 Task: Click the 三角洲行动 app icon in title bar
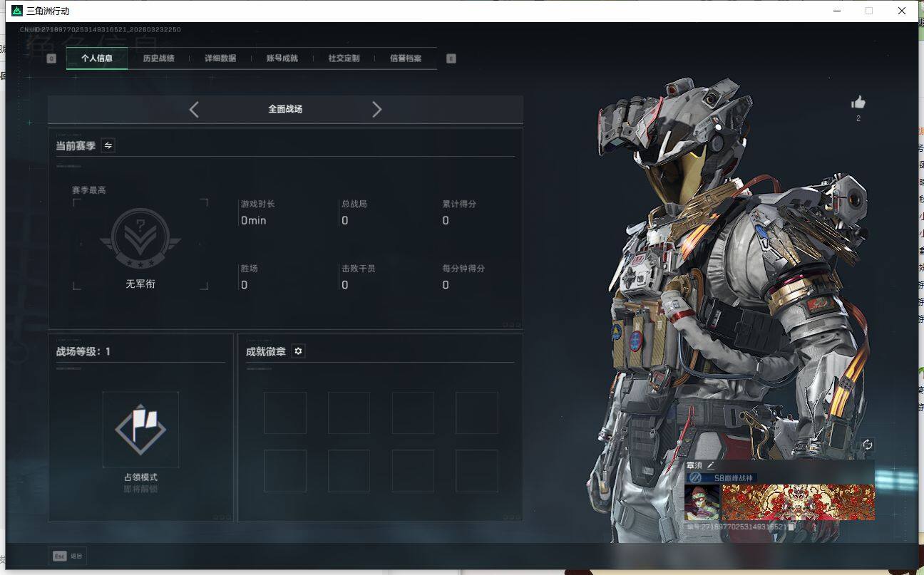[x=17, y=11]
